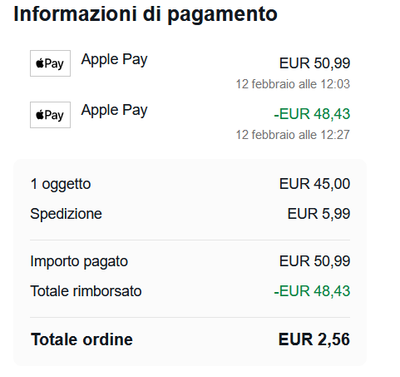The image size is (400, 377).
Task: Click the EUR 50,99 value beside Importo pagato
Action: click(315, 261)
